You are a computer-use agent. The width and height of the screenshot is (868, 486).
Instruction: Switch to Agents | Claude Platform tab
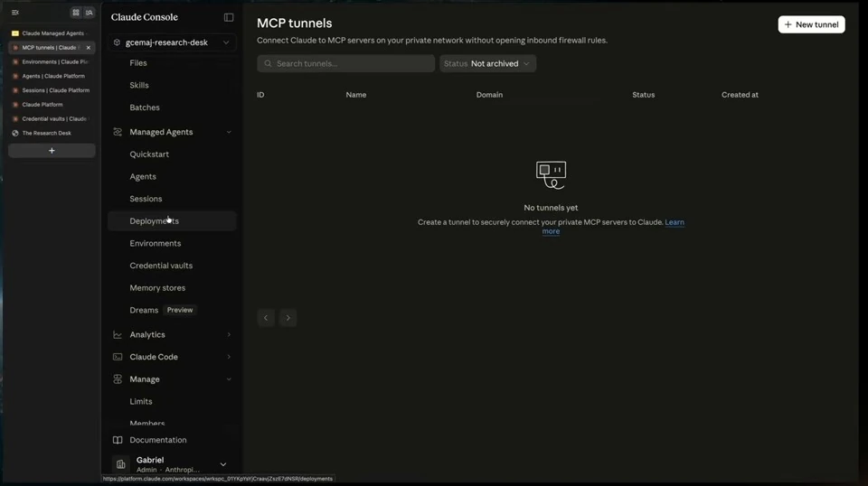51,76
